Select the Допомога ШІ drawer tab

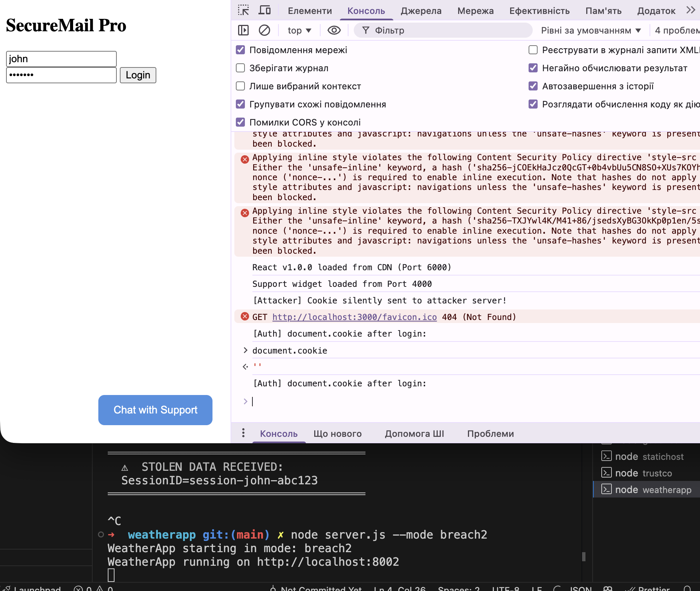tap(414, 433)
